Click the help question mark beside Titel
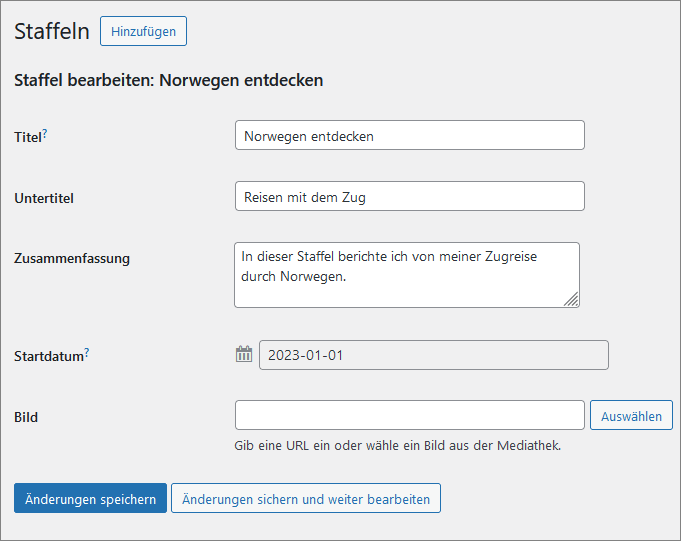 pyautogui.click(x=45, y=134)
